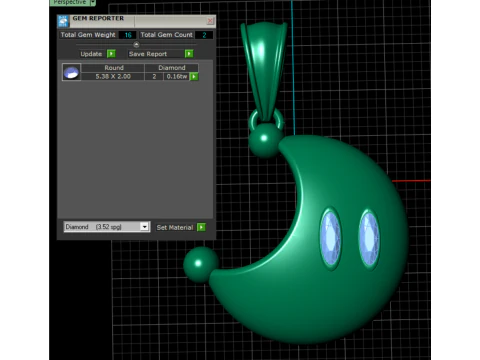
Task: Click the 'Round' gem shape cell
Action: pyautogui.click(x=114, y=68)
